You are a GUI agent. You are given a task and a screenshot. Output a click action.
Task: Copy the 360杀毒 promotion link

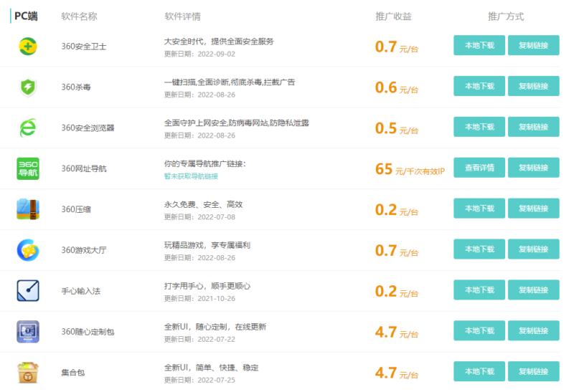pos(533,86)
